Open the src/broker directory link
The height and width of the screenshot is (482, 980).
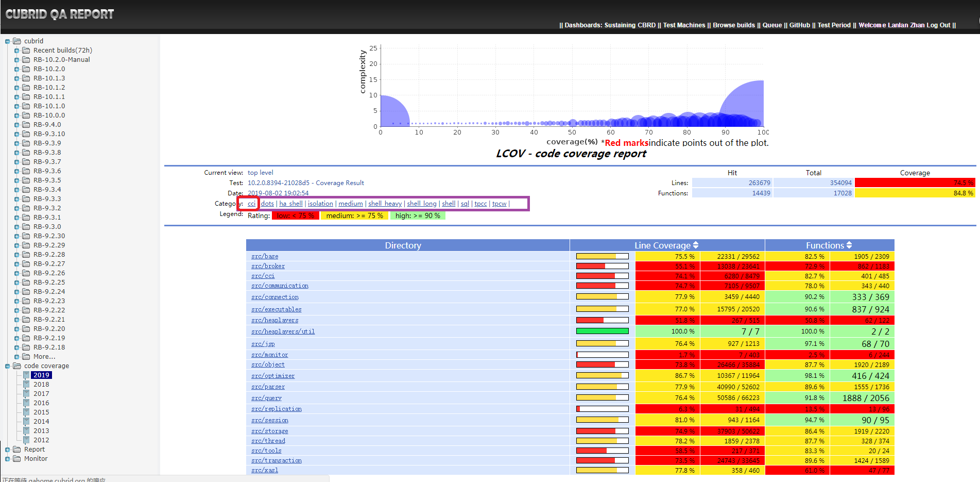[268, 266]
